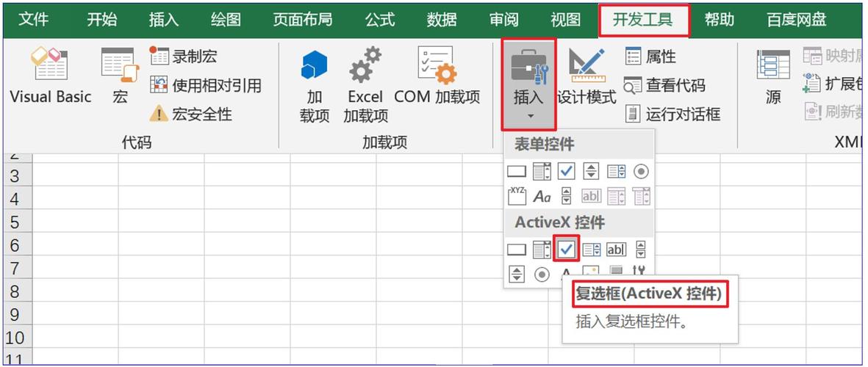The height and width of the screenshot is (367, 868).
Task: Select ActiveX Command Button icon
Action: (x=517, y=250)
